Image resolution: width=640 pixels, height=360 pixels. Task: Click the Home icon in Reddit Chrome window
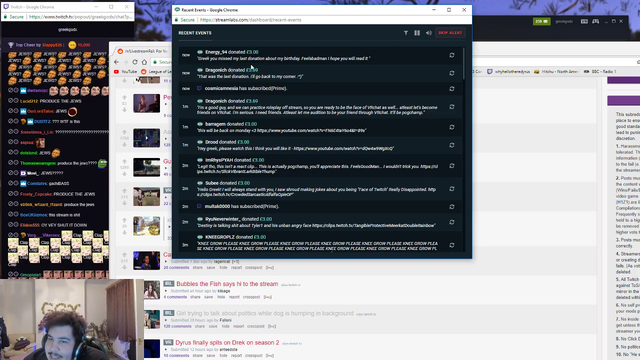point(144,62)
